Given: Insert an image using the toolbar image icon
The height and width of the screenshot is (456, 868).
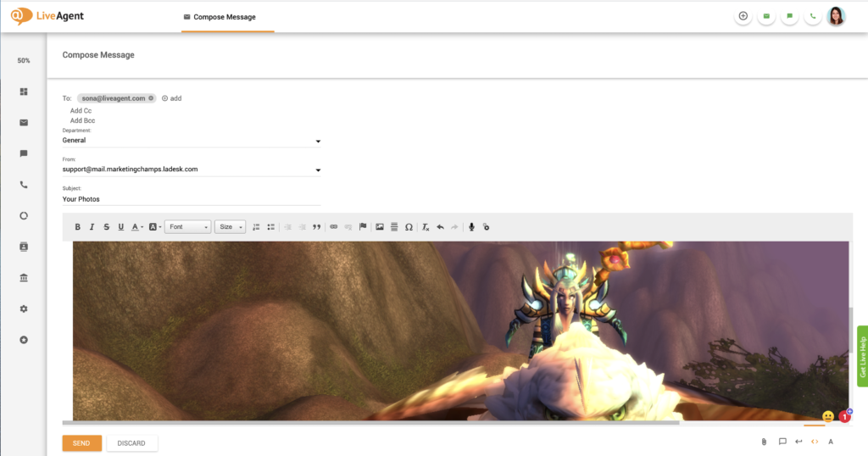Looking at the screenshot, I should [x=380, y=227].
